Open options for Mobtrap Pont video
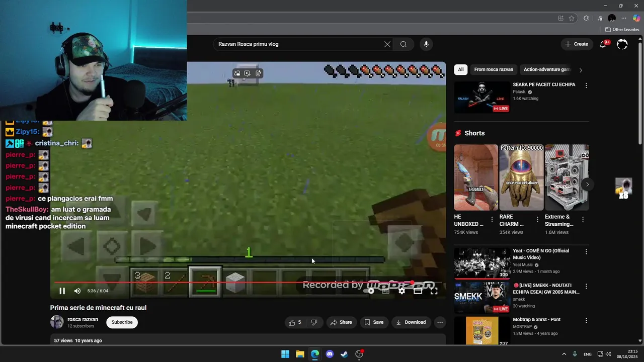 tap(586, 320)
